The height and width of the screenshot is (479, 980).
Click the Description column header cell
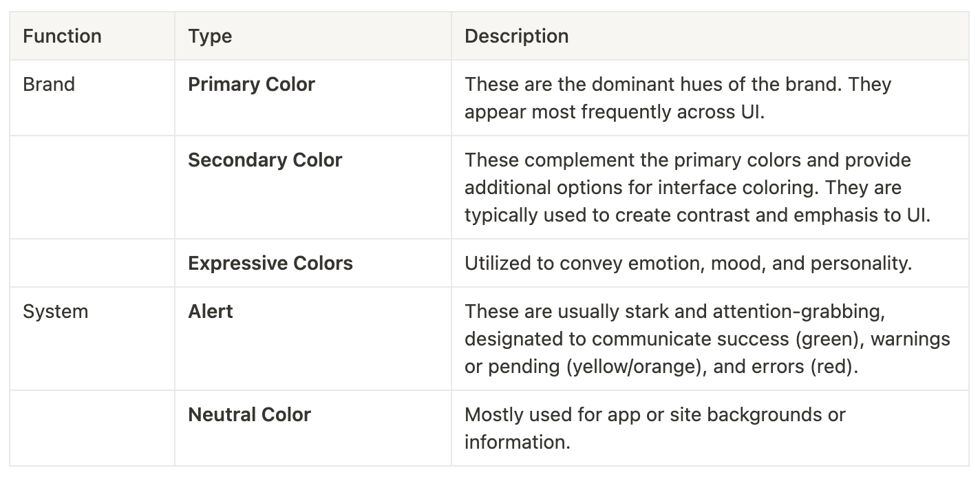[x=710, y=36]
